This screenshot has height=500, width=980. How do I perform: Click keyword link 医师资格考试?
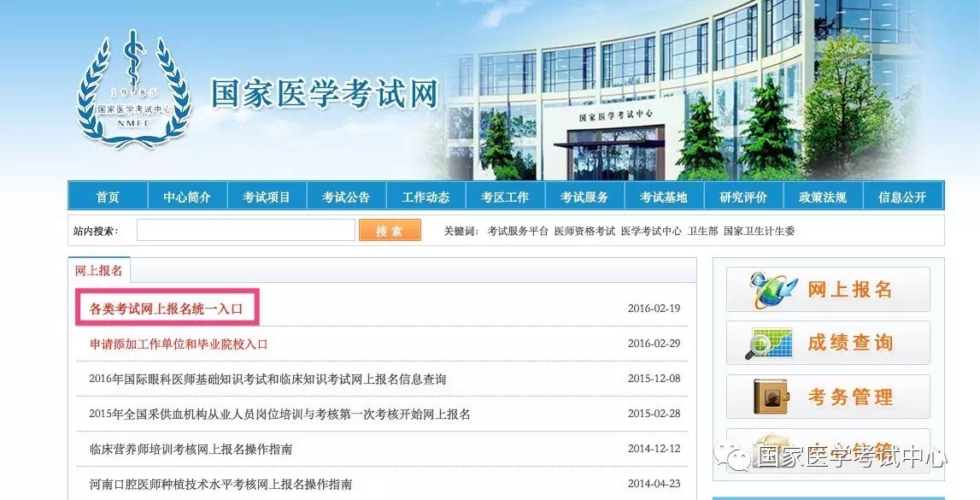coord(584,231)
